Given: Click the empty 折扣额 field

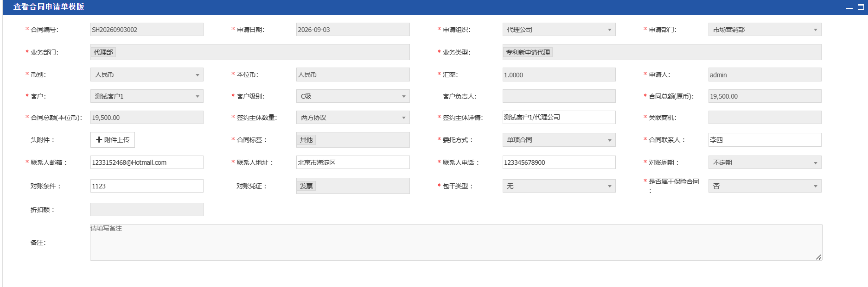Looking at the screenshot, I should click(x=147, y=210).
